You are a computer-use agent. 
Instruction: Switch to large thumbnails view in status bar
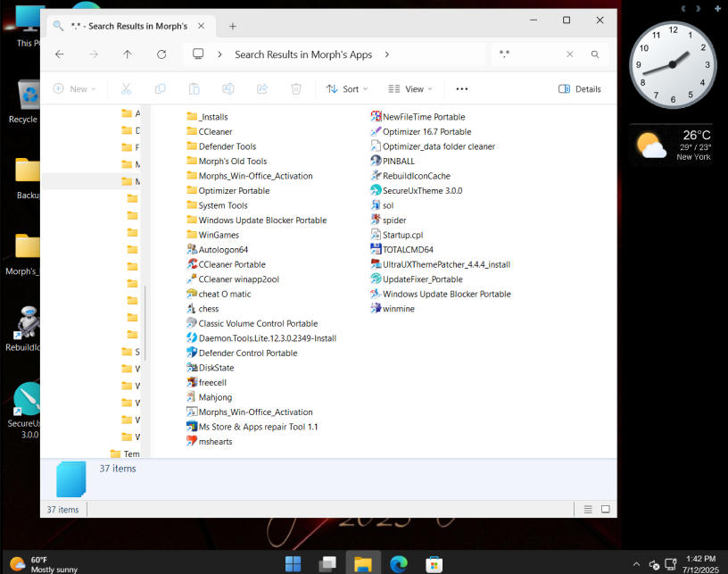click(x=606, y=510)
